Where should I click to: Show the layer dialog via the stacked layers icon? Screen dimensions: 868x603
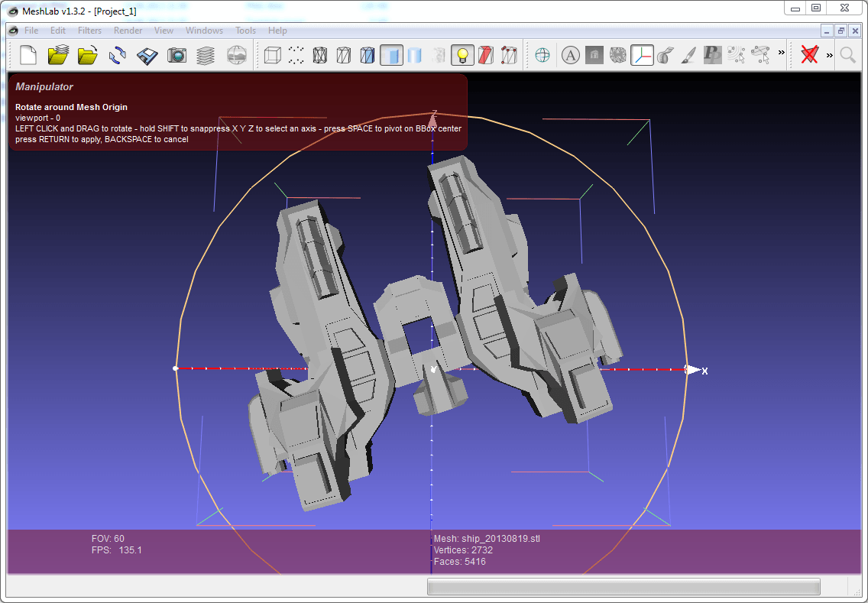pos(206,55)
